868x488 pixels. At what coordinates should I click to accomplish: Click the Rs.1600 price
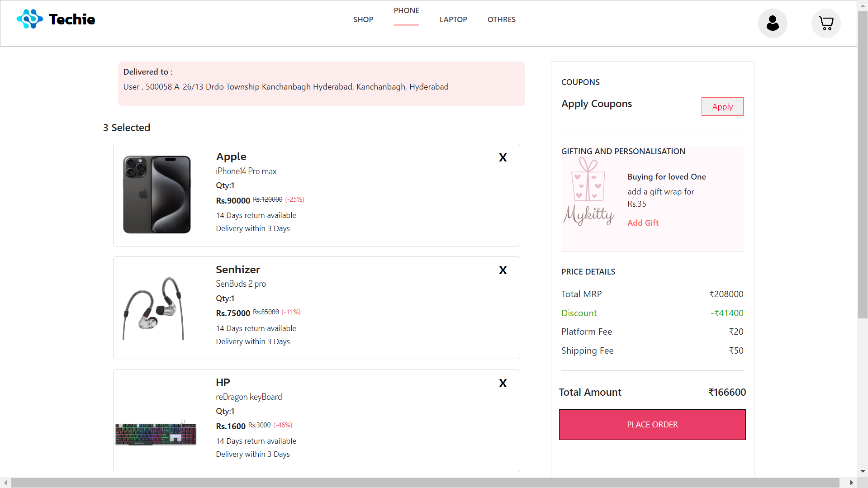click(231, 426)
